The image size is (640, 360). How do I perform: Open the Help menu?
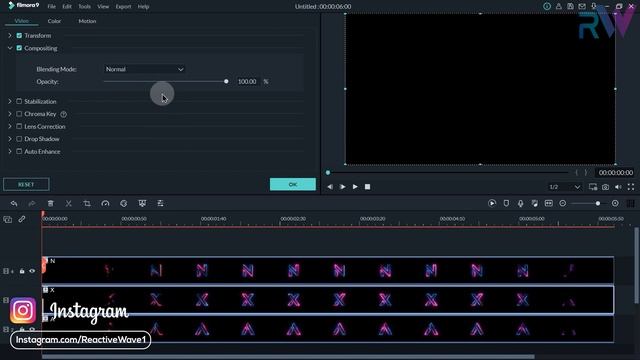(143, 7)
